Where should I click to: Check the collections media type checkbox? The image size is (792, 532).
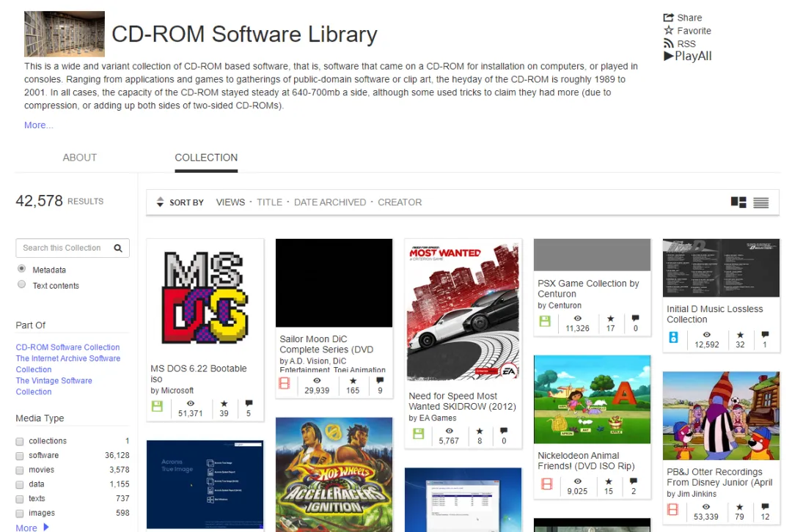point(20,442)
